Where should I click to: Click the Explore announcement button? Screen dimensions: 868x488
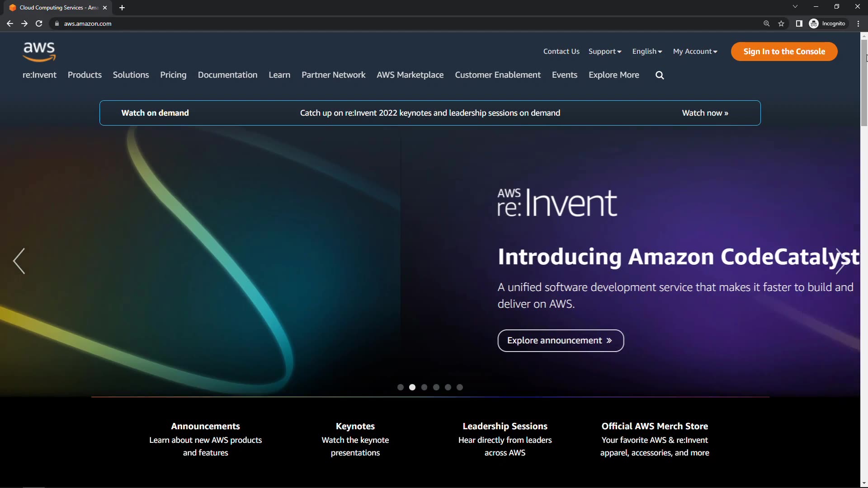pyautogui.click(x=561, y=341)
